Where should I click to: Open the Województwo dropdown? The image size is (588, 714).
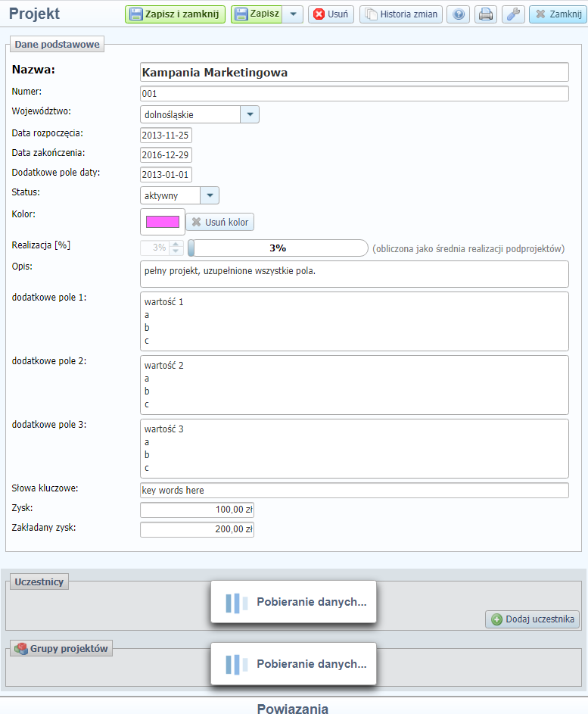tap(250, 114)
